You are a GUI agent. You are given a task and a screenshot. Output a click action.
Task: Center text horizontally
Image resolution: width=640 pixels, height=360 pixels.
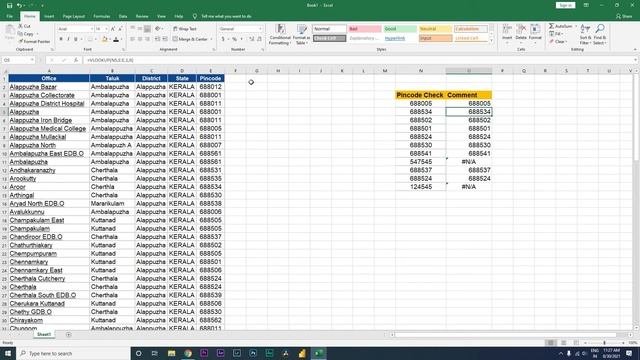pyautogui.click(x=140, y=39)
